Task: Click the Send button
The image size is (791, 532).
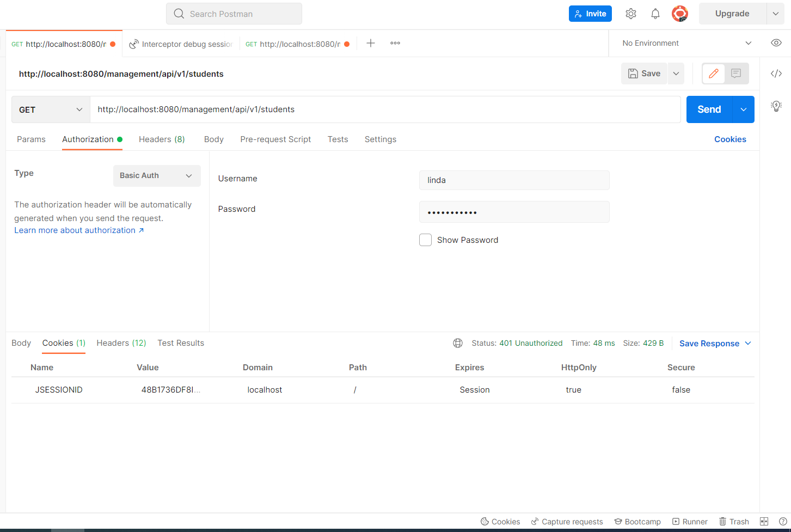Action: coord(709,109)
